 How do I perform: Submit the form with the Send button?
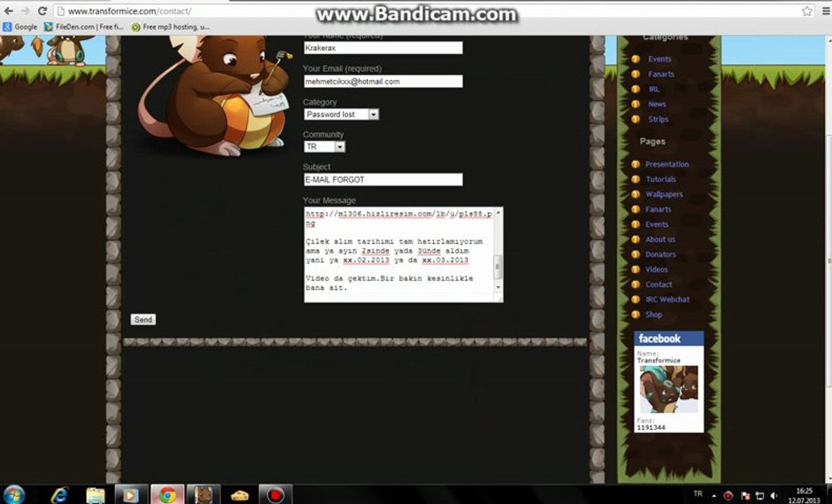coord(144,319)
